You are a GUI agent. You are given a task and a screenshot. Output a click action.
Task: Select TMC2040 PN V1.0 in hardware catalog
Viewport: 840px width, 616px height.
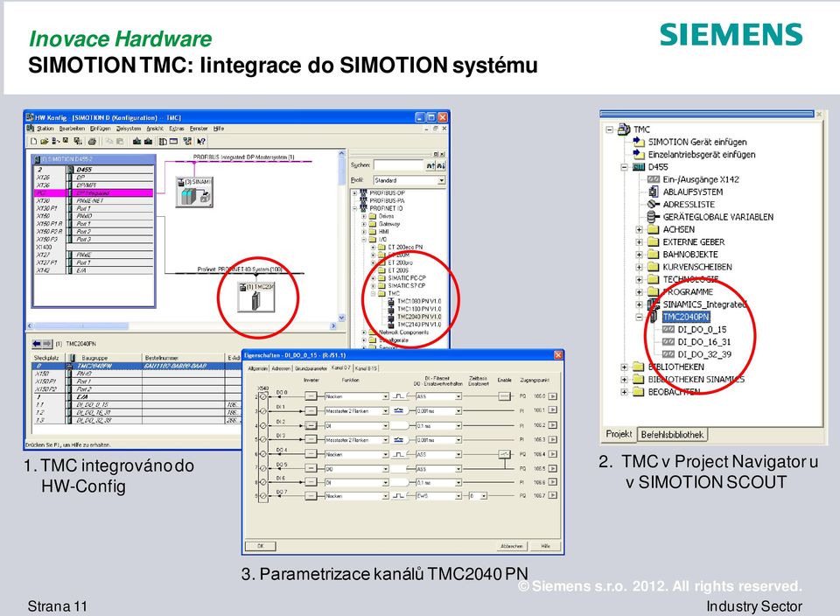pyautogui.click(x=419, y=317)
